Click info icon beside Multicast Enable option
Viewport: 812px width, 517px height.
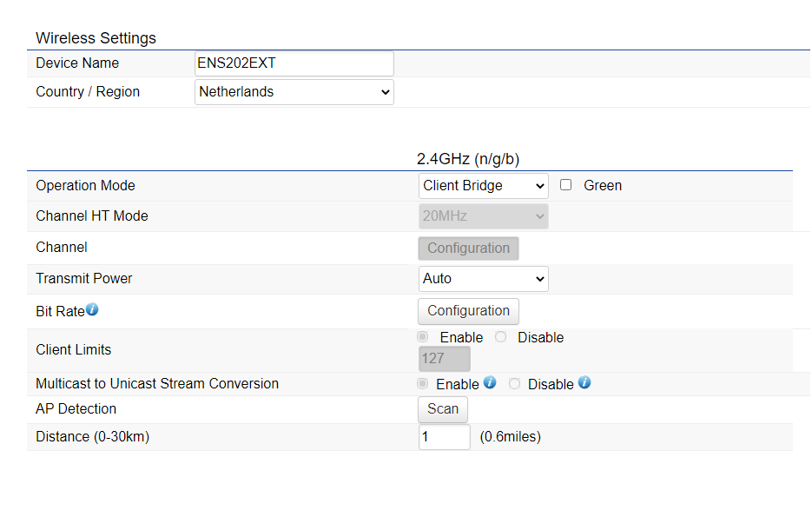(x=490, y=382)
